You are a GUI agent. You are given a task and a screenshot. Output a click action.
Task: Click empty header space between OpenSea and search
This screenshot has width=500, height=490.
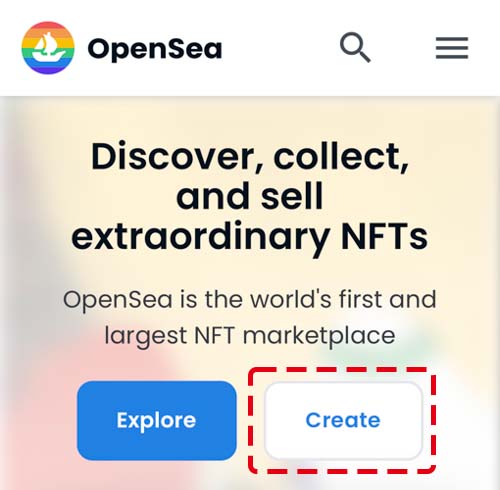tap(280, 48)
